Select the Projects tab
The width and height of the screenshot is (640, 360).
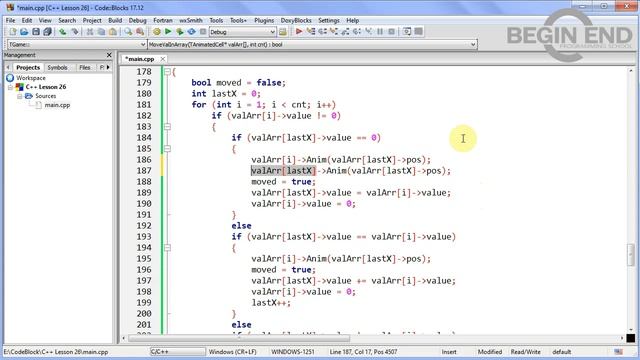(28, 67)
